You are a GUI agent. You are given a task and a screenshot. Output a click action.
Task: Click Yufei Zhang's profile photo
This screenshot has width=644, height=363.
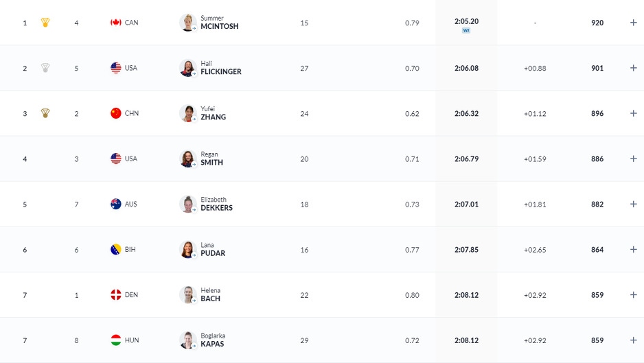pyautogui.click(x=187, y=113)
